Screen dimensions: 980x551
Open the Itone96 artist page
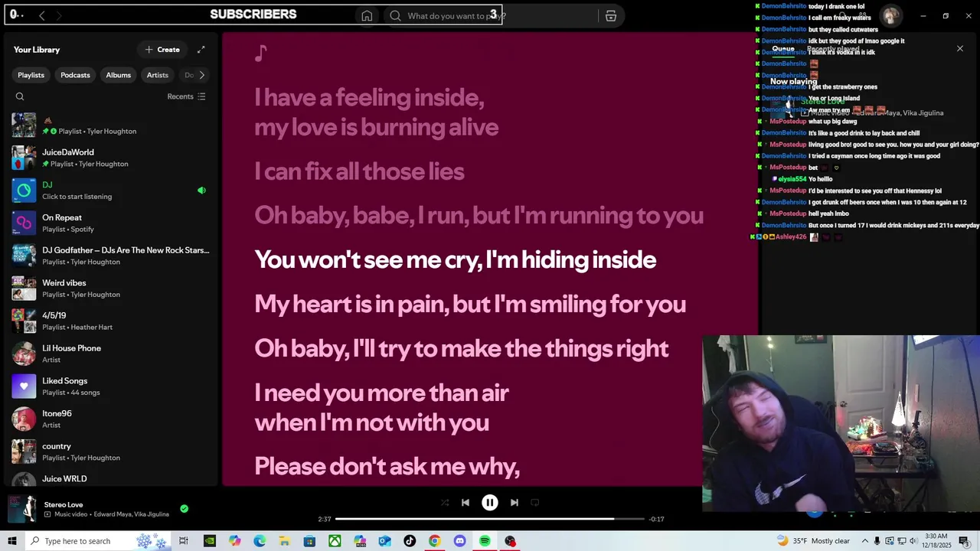click(x=111, y=419)
